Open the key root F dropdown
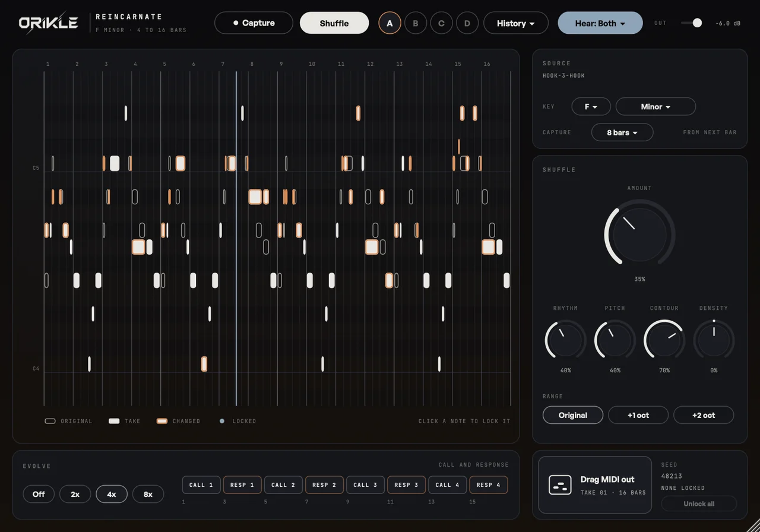The width and height of the screenshot is (760, 532). (x=591, y=107)
